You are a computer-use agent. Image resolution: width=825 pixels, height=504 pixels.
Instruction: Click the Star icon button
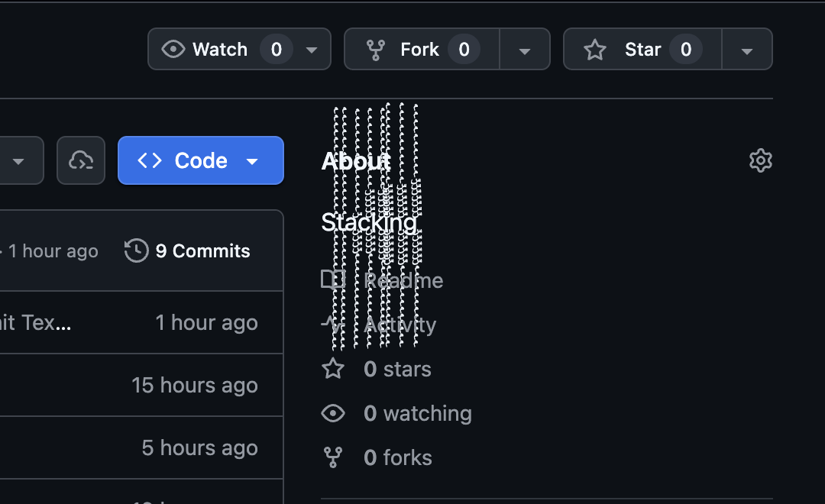[x=595, y=50]
